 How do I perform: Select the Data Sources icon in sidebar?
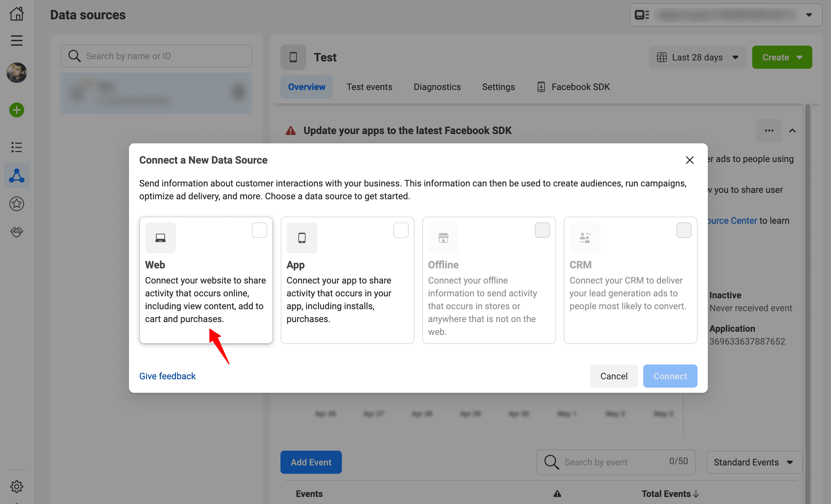point(16,175)
